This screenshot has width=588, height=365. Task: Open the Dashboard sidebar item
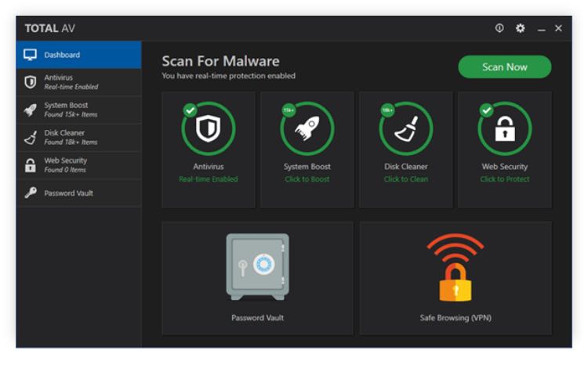[78, 55]
